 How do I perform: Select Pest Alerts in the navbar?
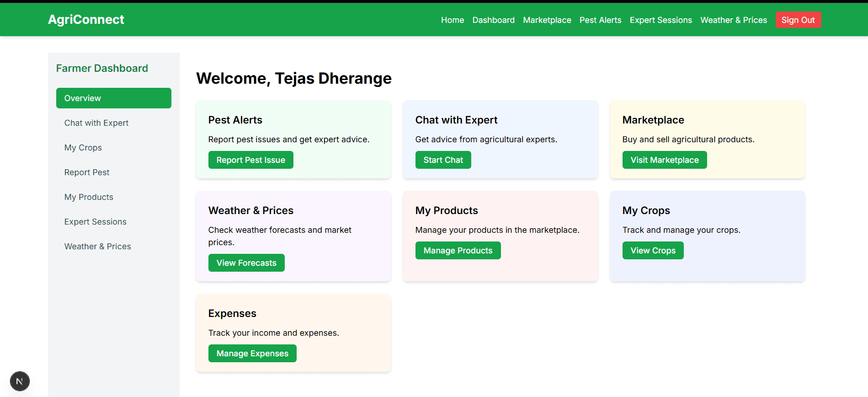pyautogui.click(x=600, y=20)
